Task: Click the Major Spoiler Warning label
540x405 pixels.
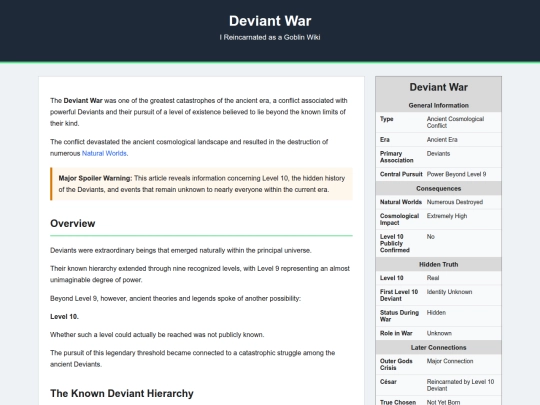Action: coord(95,178)
